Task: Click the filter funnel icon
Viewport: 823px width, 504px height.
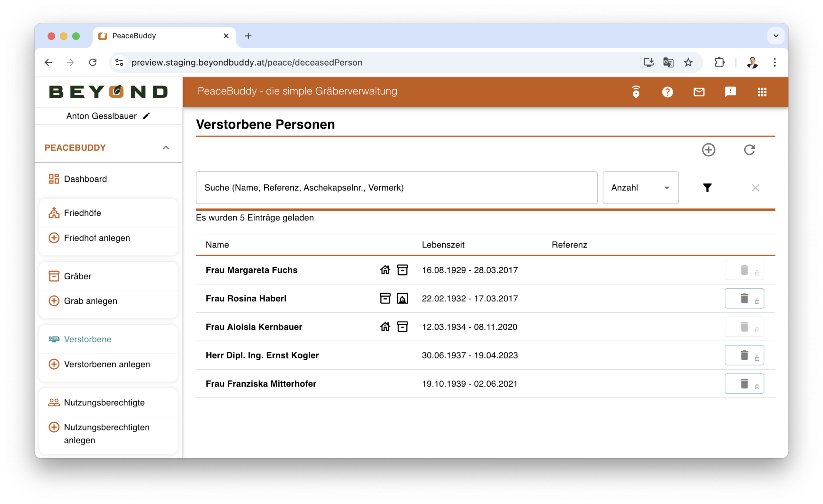Action: point(707,188)
